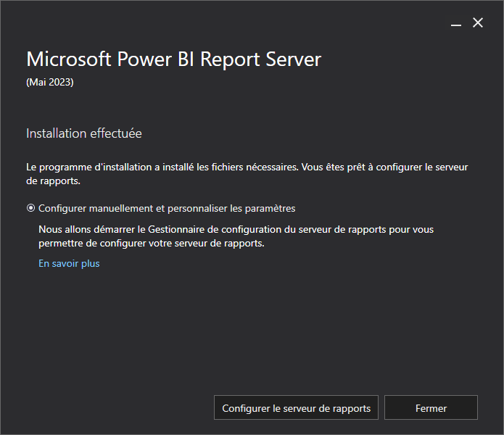The height and width of the screenshot is (435, 504).
Task: Dismiss the setup dialog with Fermer
Action: (x=431, y=407)
